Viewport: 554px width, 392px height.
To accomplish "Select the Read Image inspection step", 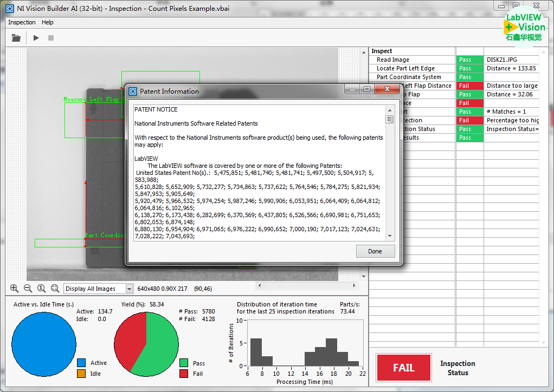I will 393,60.
